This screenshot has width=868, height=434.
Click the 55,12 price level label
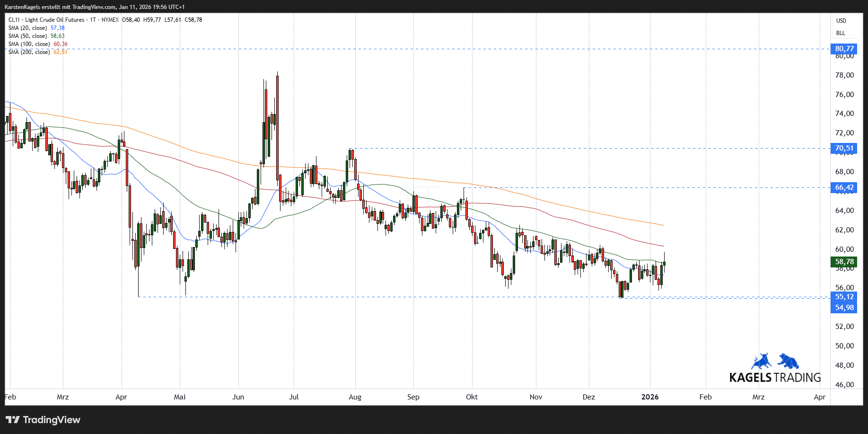pos(844,297)
